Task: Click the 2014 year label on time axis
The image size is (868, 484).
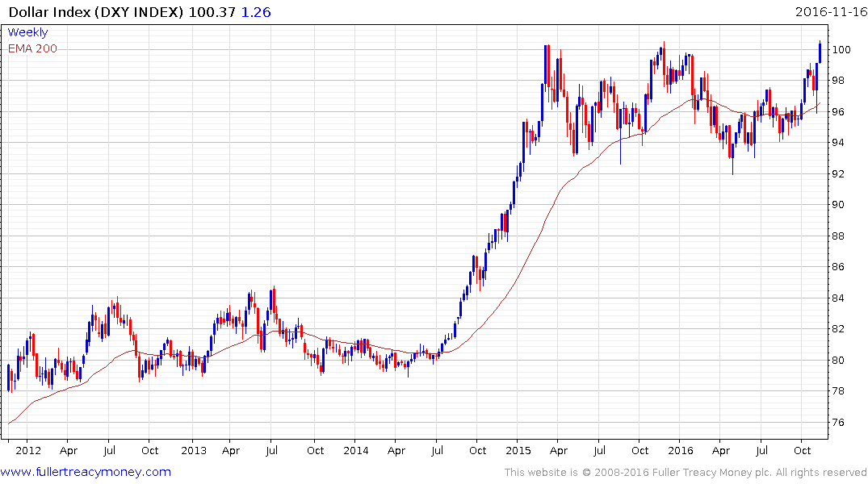Action: [x=356, y=450]
